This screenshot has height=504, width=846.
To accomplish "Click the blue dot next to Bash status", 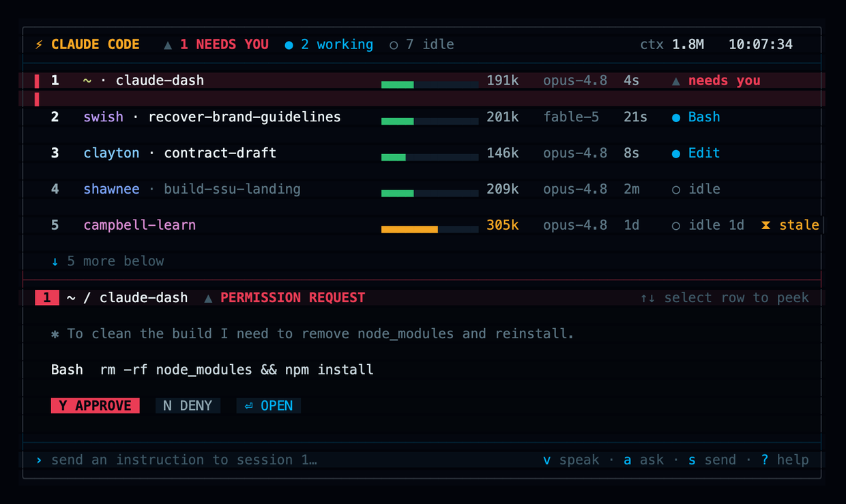I will 676,117.
